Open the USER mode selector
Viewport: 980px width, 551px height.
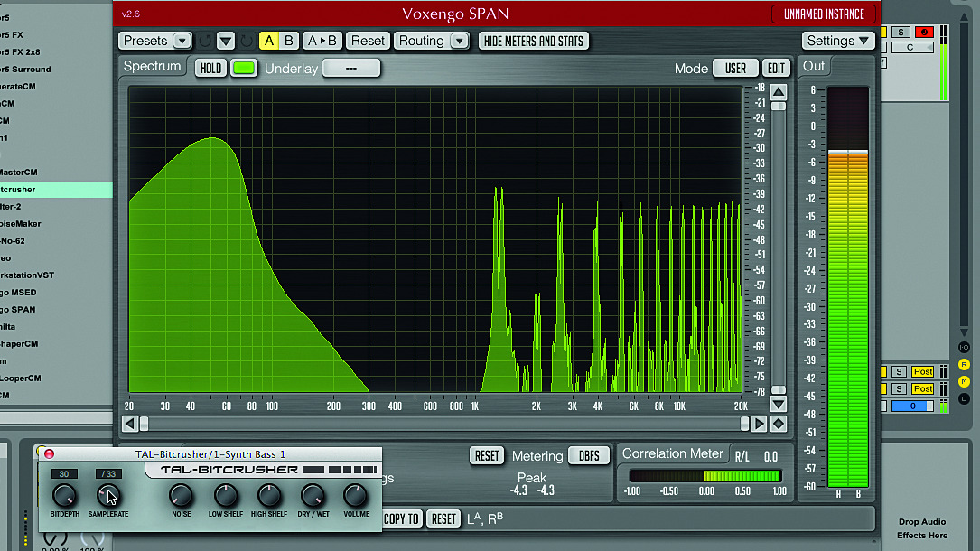735,68
